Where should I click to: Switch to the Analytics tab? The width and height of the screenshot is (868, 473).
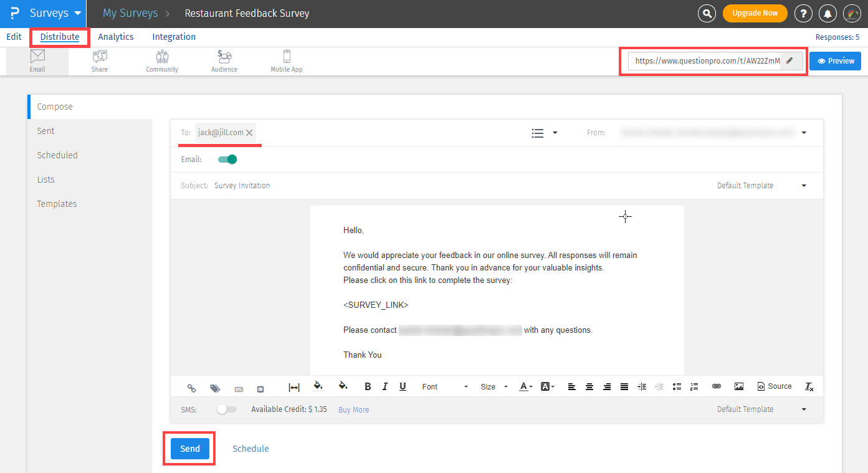point(115,37)
